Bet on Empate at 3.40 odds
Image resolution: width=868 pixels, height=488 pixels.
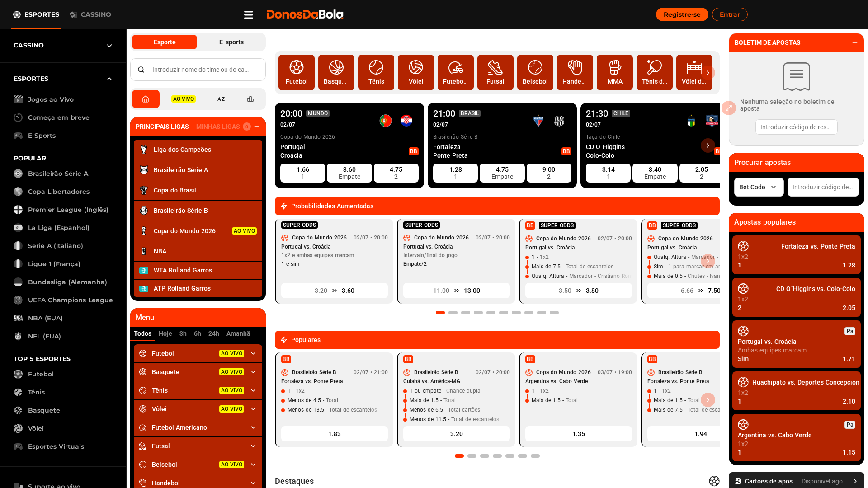tap(655, 173)
